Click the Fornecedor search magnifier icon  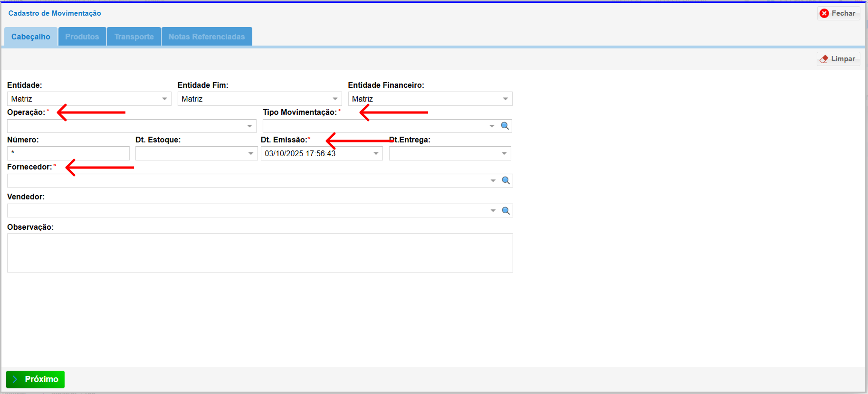pyautogui.click(x=506, y=180)
